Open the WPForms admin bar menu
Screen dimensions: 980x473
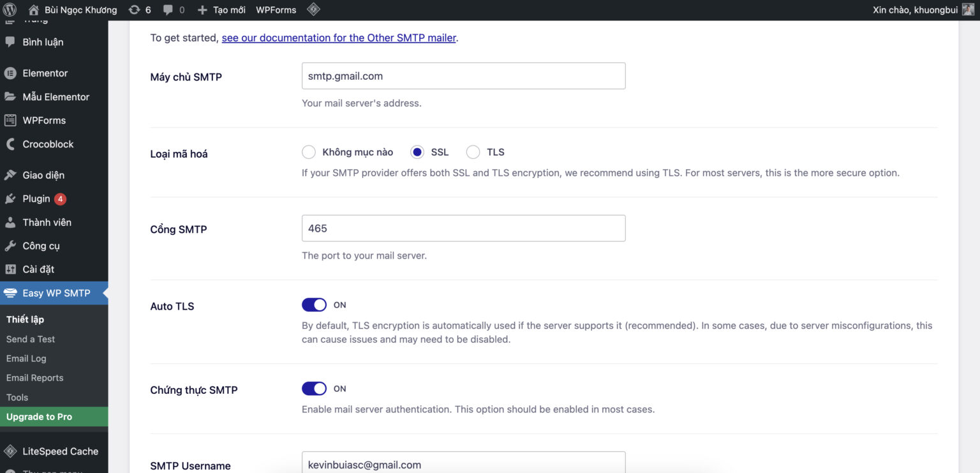tap(275, 10)
